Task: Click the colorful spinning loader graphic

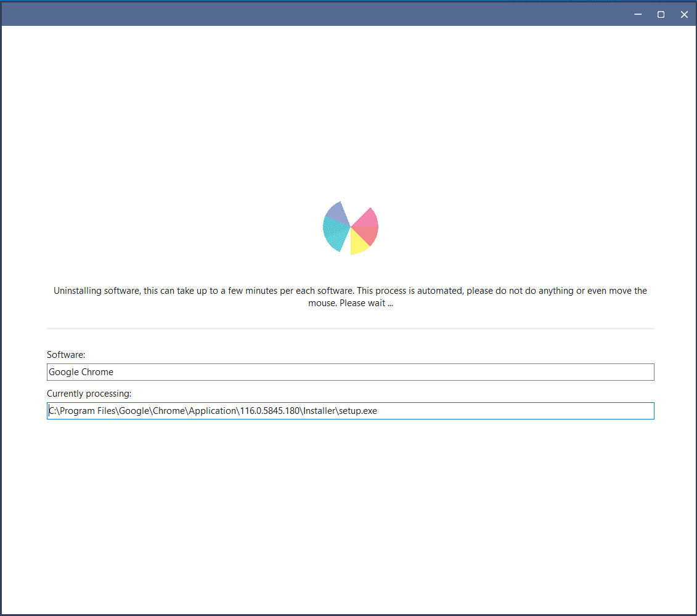Action: pyautogui.click(x=350, y=227)
